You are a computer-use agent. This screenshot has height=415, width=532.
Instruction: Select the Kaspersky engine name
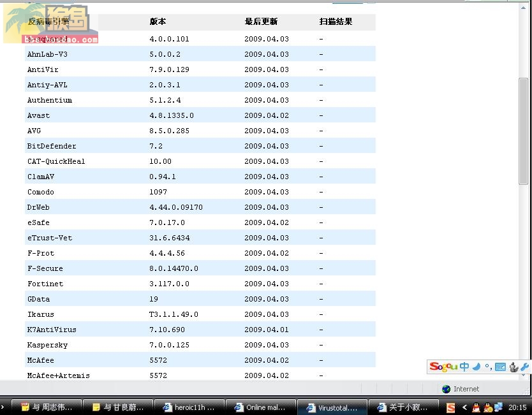click(47, 345)
